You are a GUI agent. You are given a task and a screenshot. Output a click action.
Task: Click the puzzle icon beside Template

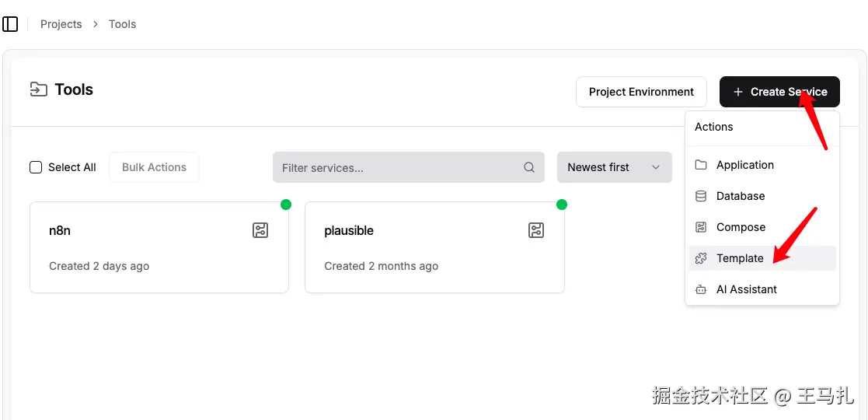tap(701, 258)
